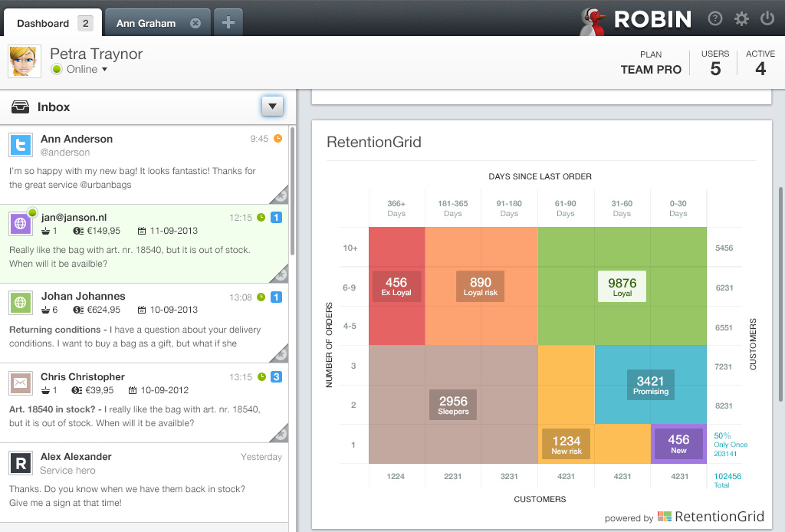This screenshot has width=785, height=532.
Task: Click the Dashboard tab badge 2
Action: pos(86,23)
